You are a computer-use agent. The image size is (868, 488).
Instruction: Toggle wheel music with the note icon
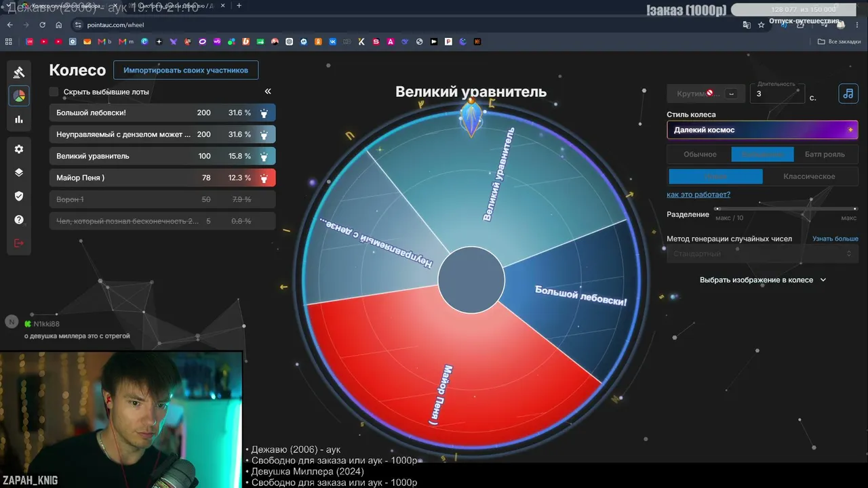click(x=848, y=94)
